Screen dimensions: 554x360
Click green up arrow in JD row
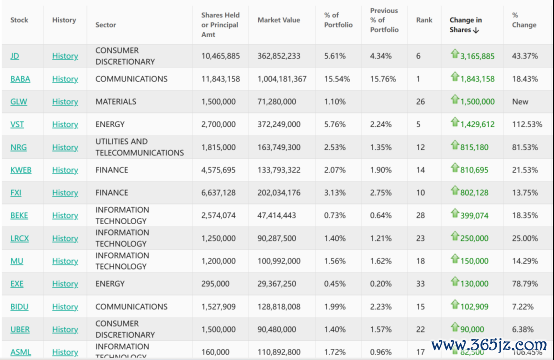(x=455, y=54)
